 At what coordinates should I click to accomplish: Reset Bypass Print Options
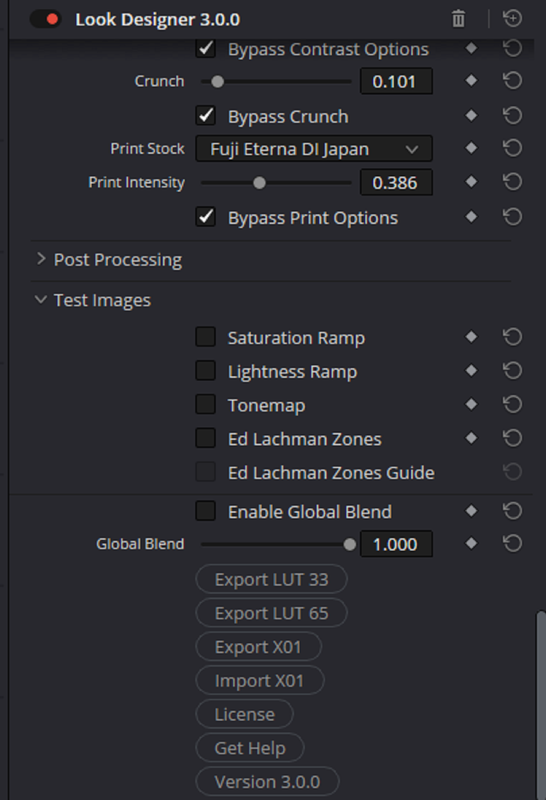click(x=512, y=217)
